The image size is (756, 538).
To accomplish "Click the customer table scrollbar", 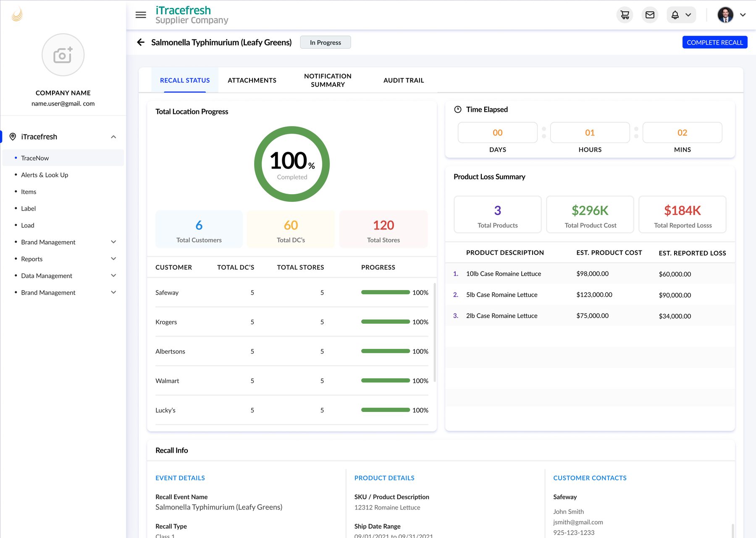I will click(x=435, y=332).
